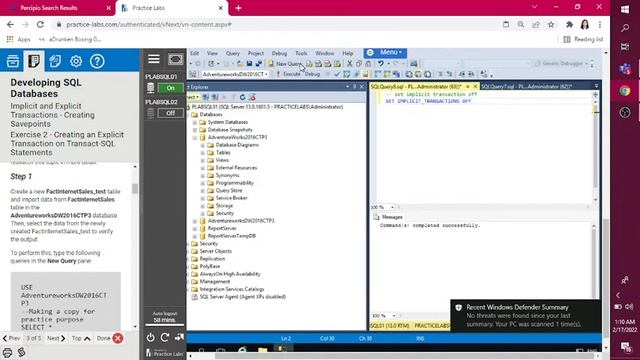Open the Practice Labs hamburger menu icon
The height and width of the screenshot is (360, 640).
point(154,59)
